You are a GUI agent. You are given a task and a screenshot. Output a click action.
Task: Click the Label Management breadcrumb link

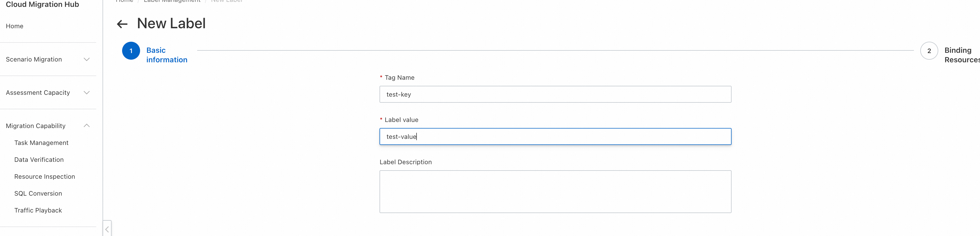(x=172, y=2)
